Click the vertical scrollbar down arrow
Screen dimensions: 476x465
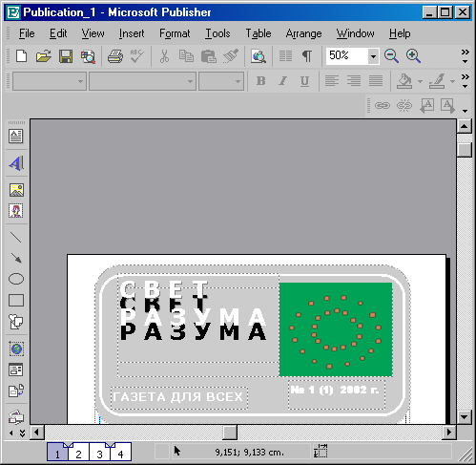coord(464,416)
